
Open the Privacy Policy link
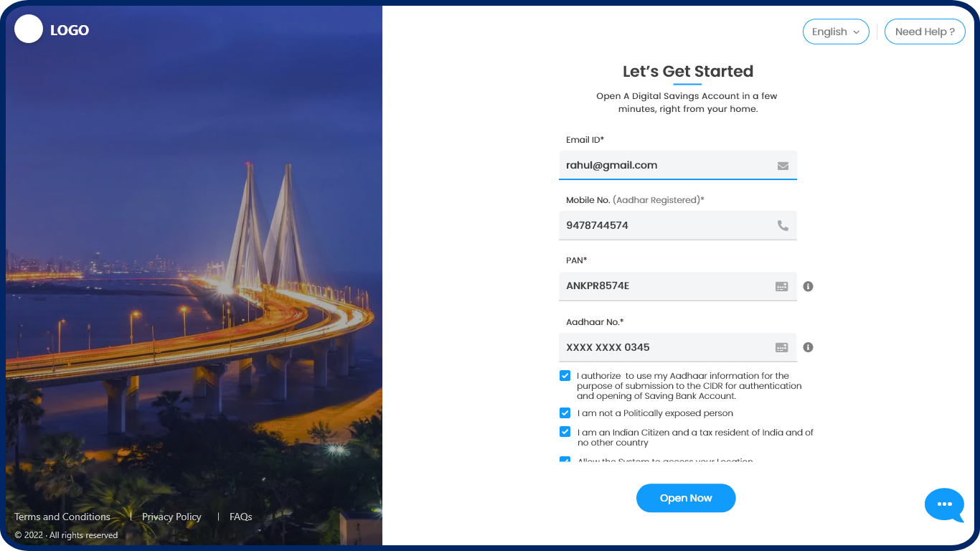171,517
